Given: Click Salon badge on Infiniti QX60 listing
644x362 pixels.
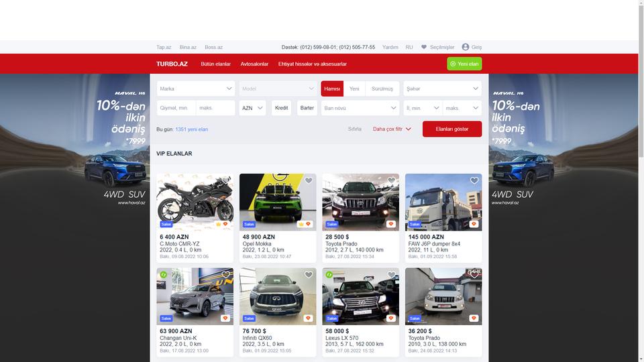Looking at the screenshot, I should pyautogui.click(x=249, y=318).
